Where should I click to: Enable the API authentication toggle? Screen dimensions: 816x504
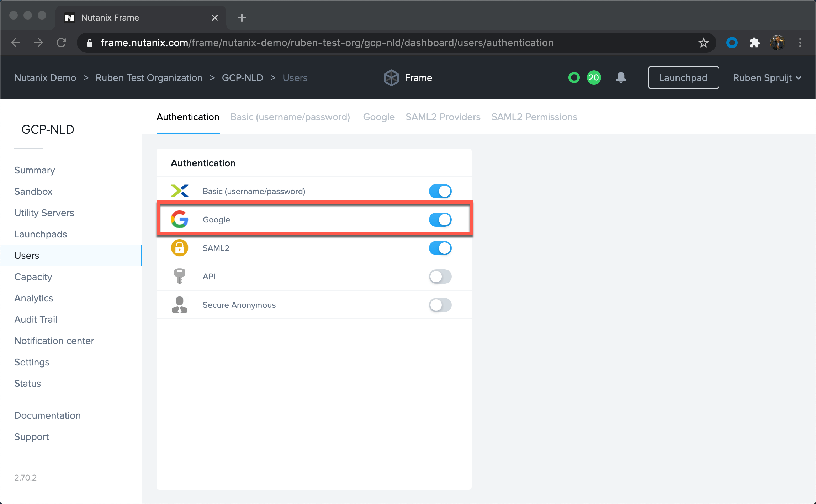click(x=440, y=277)
